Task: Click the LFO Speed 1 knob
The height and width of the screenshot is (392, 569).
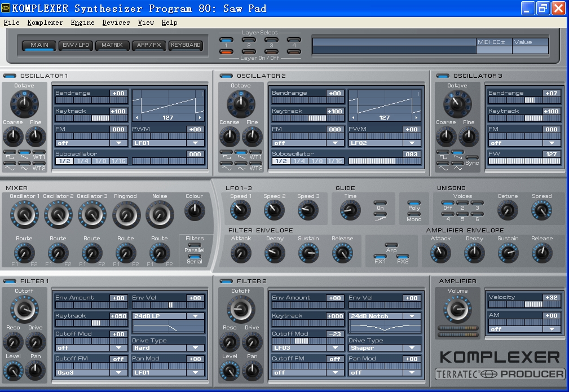Action: [240, 210]
